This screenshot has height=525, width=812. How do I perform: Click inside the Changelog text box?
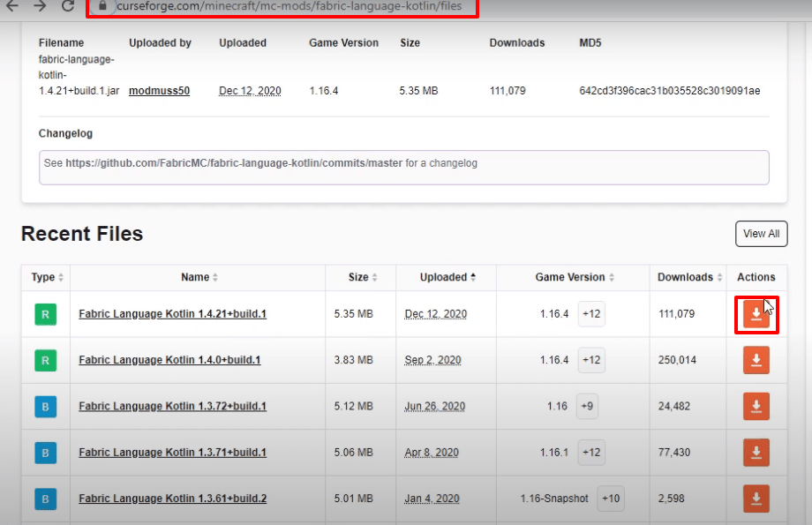404,168
